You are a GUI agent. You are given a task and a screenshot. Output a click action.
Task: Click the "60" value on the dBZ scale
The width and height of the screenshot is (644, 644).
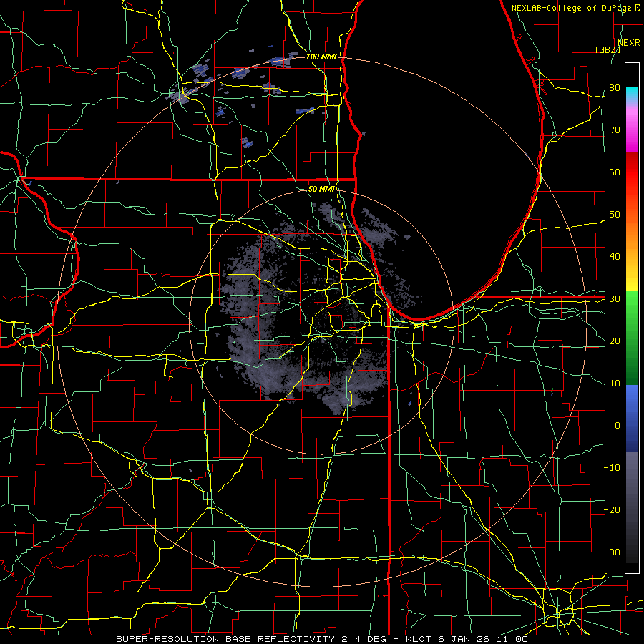coord(615,172)
